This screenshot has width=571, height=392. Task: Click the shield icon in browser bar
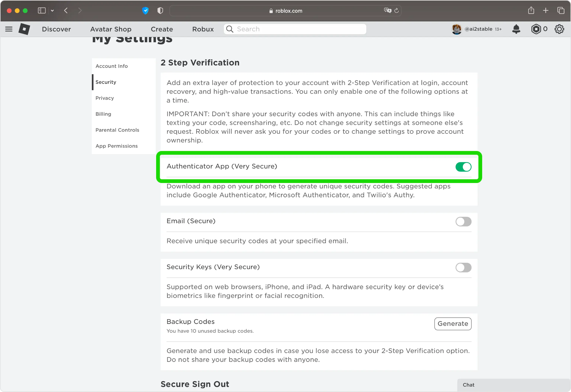pyautogui.click(x=160, y=10)
